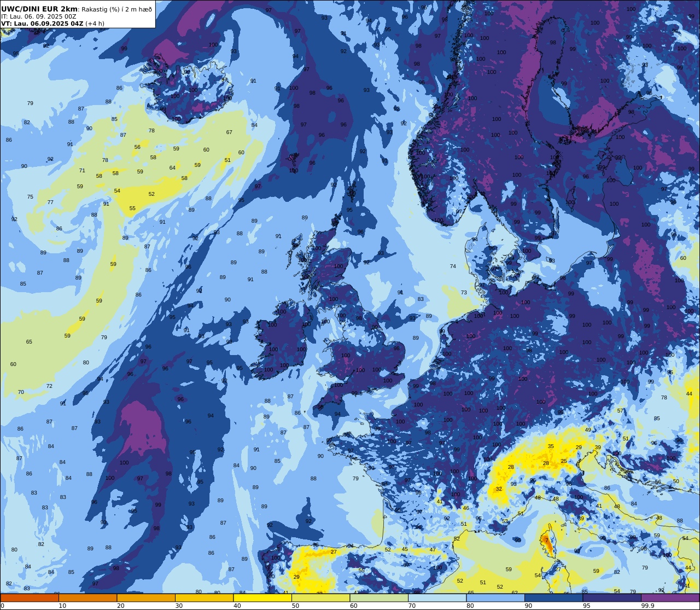Viewport: 700px width, 610px height.
Task: Click the parameter label 'Rakastig (%) í 2 m hæð'
Action: click(x=117, y=9)
